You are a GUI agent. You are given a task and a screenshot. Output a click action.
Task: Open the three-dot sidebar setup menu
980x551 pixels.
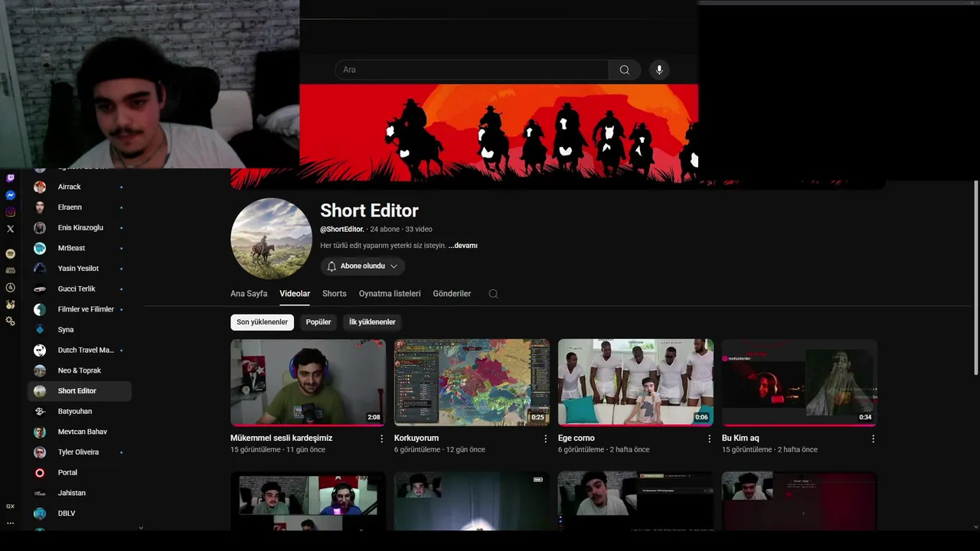click(10, 523)
